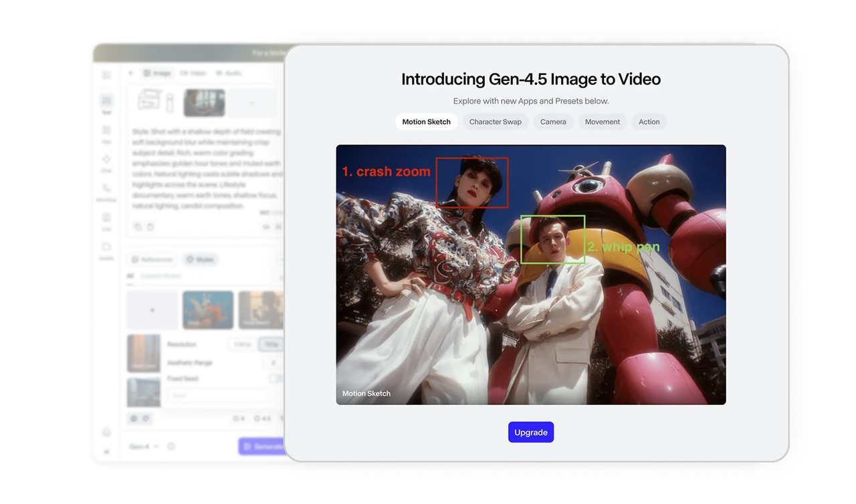Click the home icon in background sidebar
The width and height of the screenshot is (856, 504).
106,432
